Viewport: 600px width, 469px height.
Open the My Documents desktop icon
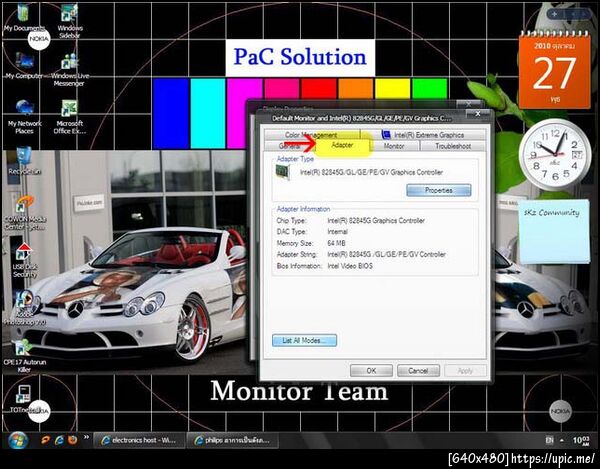click(24, 17)
